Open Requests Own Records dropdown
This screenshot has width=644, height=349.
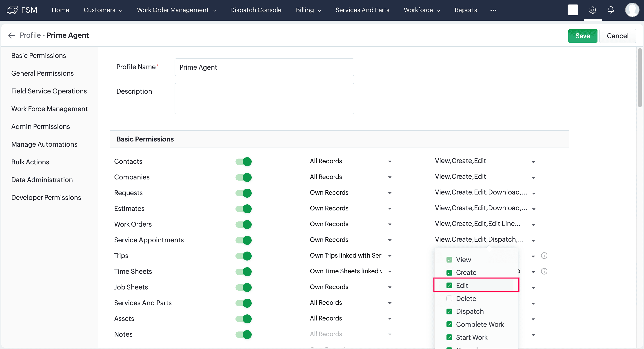click(351, 193)
